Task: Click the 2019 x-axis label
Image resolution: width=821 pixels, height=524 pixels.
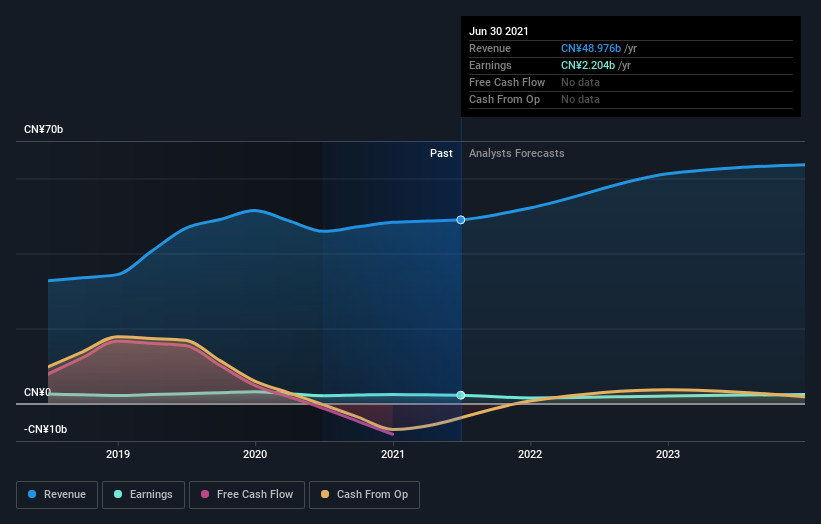Action: click(x=118, y=454)
